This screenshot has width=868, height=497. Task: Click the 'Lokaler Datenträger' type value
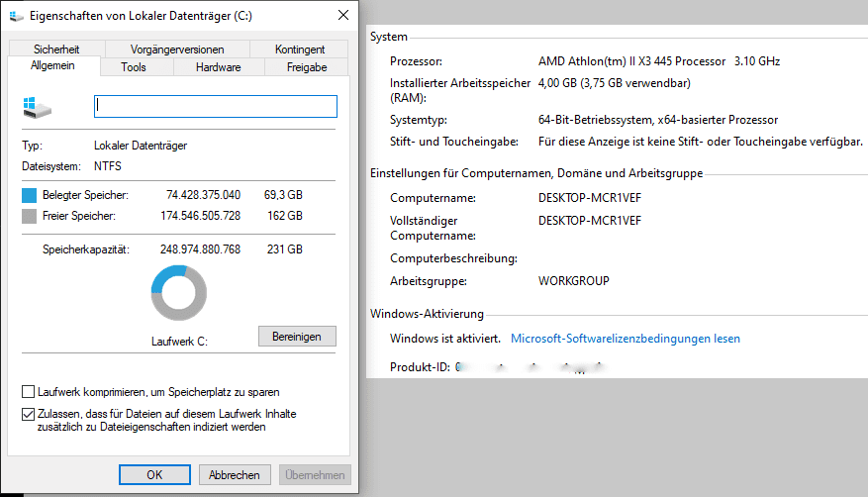[141, 146]
